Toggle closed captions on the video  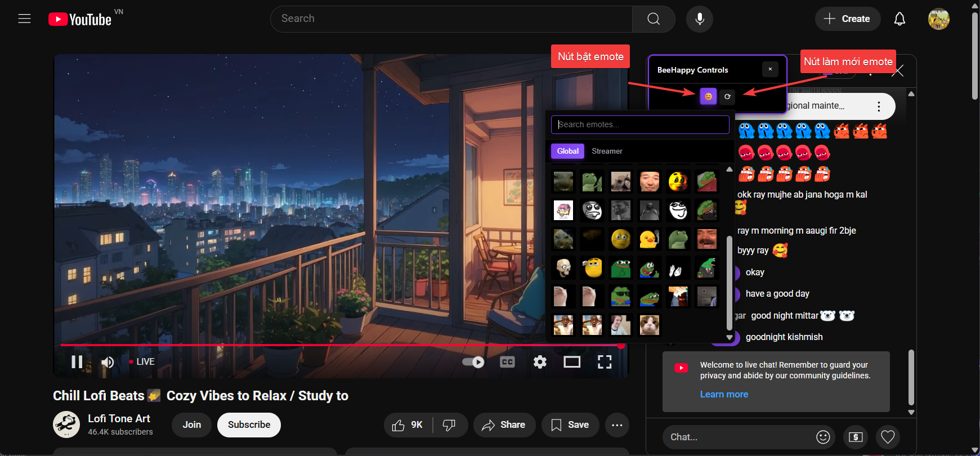507,362
